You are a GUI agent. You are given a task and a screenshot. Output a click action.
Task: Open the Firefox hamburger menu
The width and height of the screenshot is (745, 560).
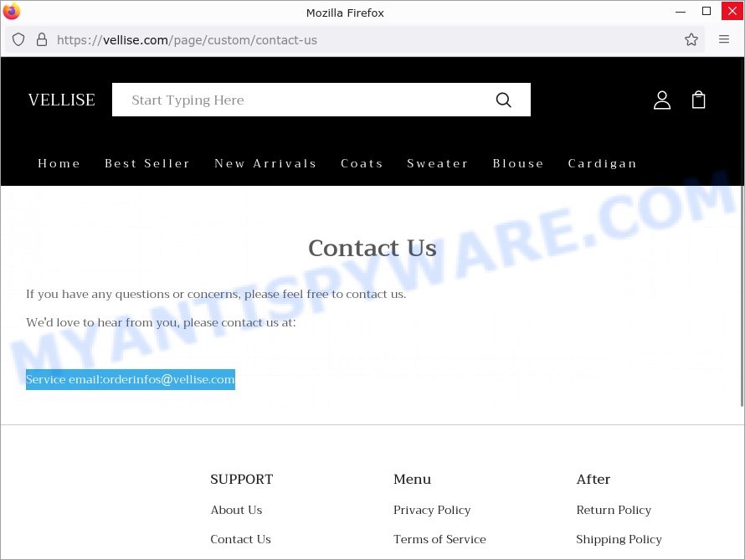pyautogui.click(x=723, y=39)
